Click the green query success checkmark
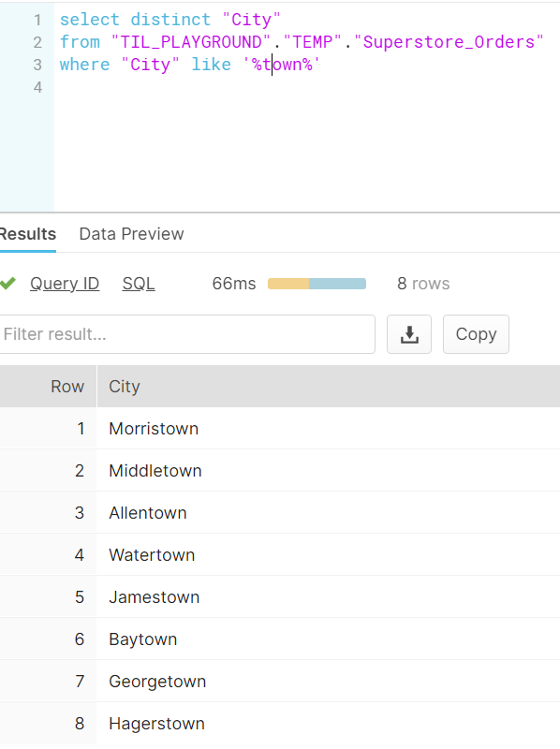This screenshot has height=749, width=560. point(7,284)
